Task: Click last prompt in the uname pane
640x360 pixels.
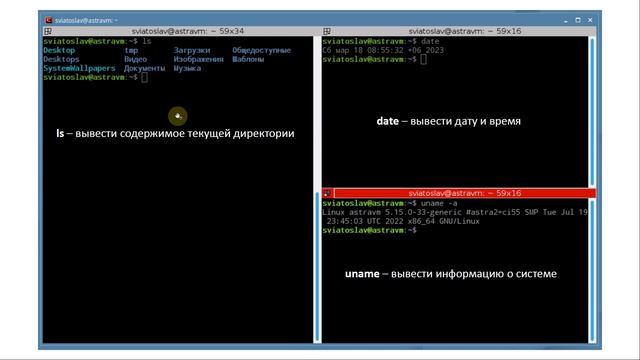Action: point(369,230)
